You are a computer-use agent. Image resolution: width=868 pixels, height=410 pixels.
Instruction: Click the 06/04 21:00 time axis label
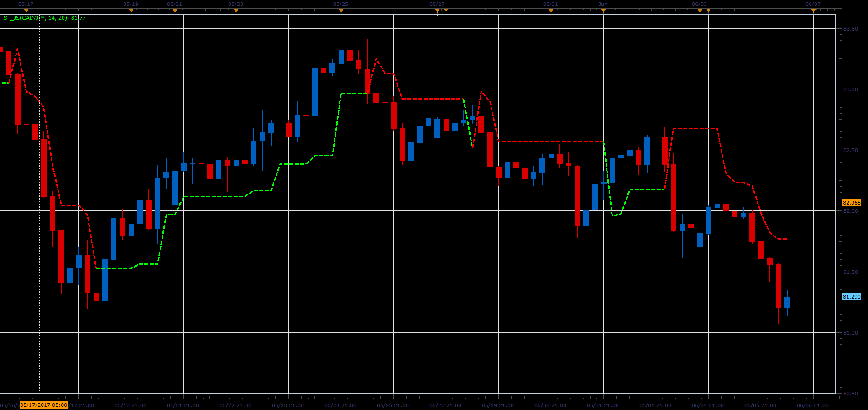pyautogui.click(x=708, y=405)
